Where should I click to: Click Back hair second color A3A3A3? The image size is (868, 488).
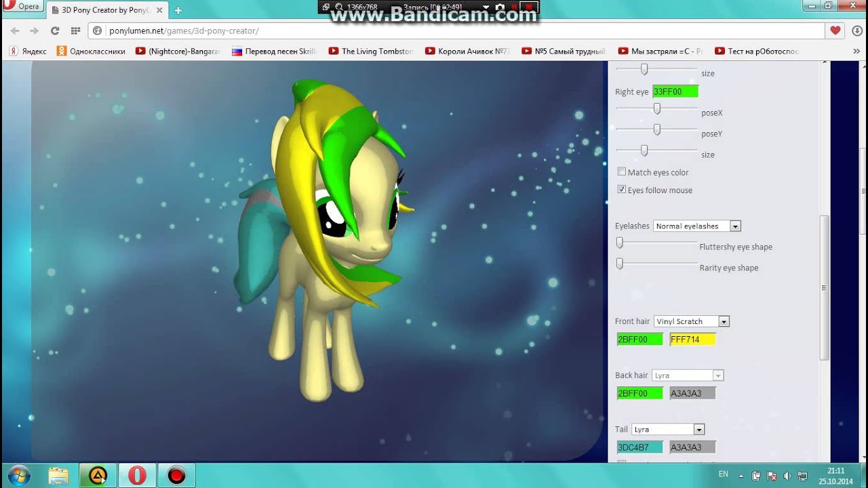(692, 393)
